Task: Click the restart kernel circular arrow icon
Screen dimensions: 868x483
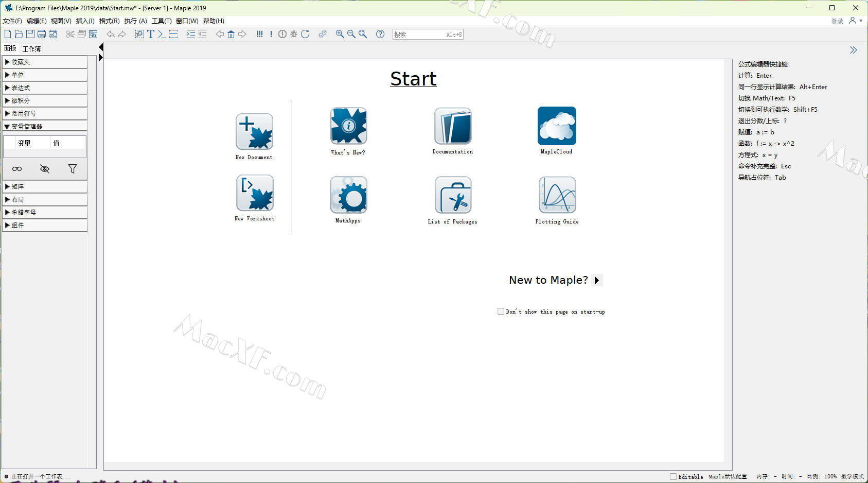Action: 305,34
